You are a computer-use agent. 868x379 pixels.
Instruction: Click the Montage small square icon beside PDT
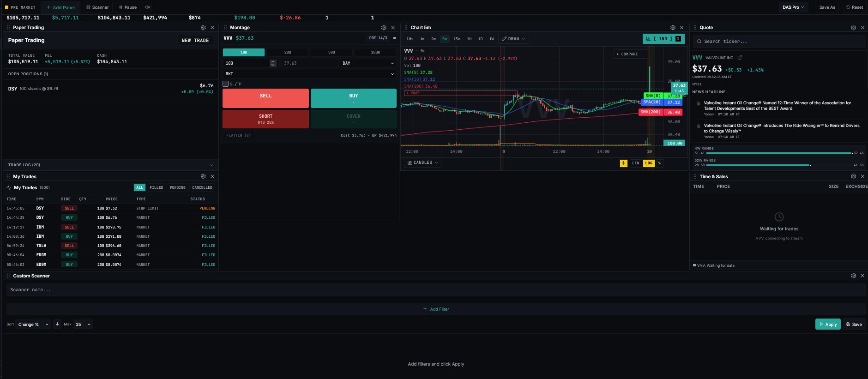click(x=394, y=38)
